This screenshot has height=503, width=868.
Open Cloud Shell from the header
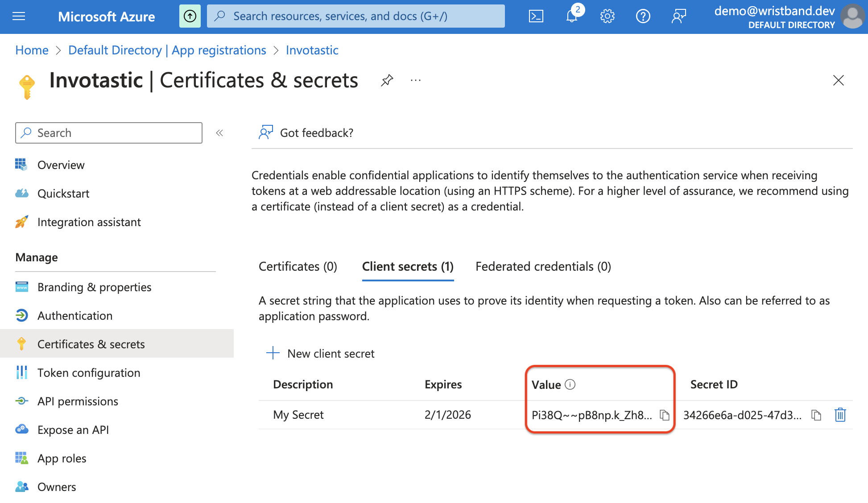click(536, 16)
